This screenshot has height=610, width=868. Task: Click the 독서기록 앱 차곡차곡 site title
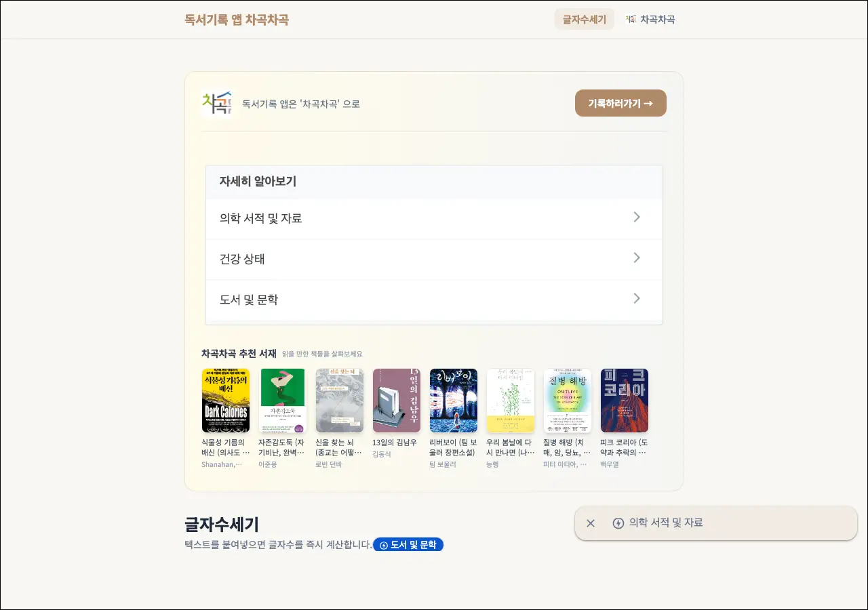[x=237, y=20]
